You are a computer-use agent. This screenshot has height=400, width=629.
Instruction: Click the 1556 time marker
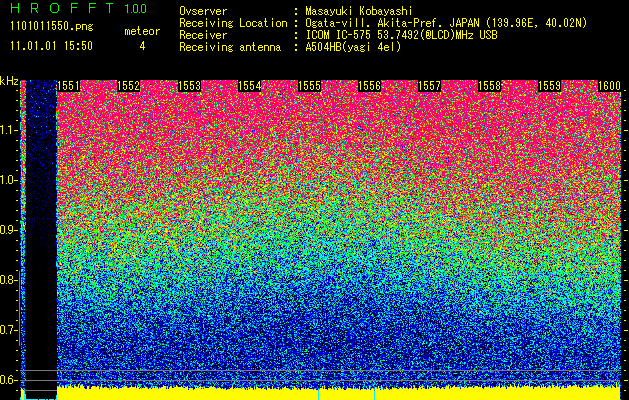point(369,86)
